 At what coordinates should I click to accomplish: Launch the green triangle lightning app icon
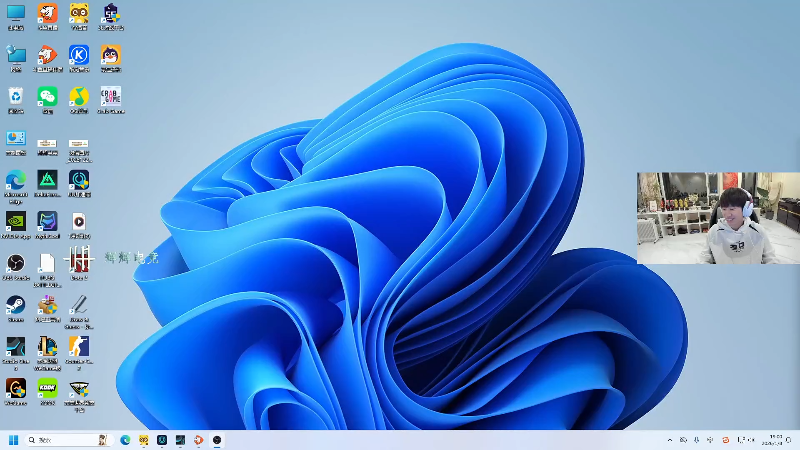pos(47,184)
